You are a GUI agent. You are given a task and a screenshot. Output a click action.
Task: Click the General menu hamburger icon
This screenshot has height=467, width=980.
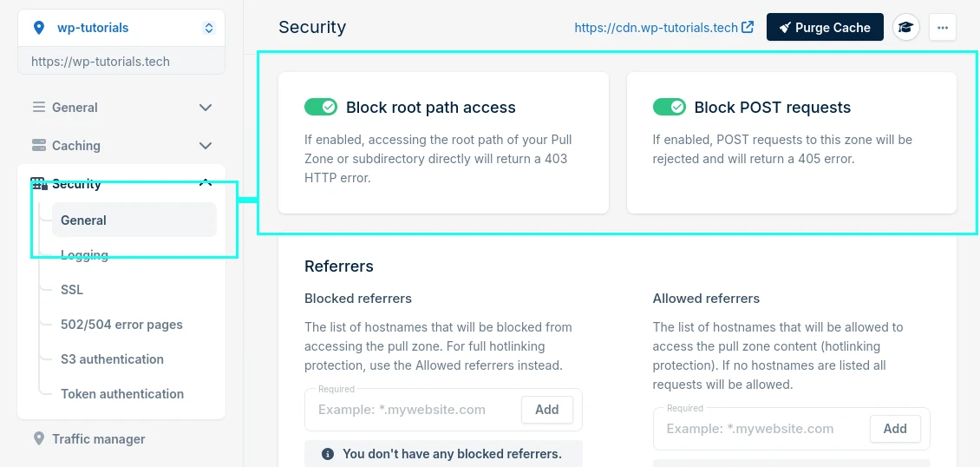pyautogui.click(x=39, y=108)
